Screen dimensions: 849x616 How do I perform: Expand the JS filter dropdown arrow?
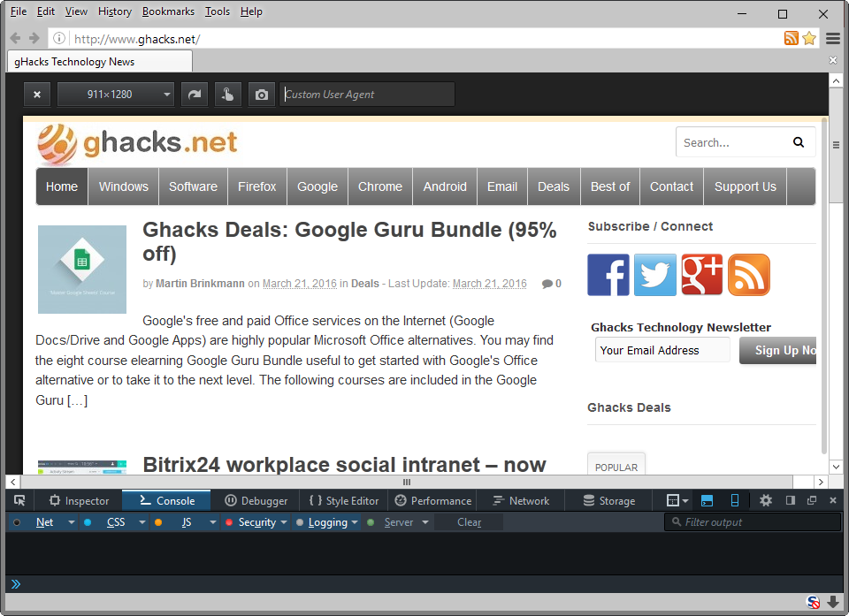(213, 522)
